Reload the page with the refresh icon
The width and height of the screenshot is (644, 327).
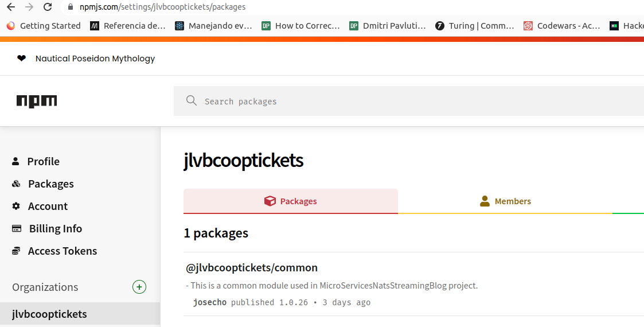point(48,6)
